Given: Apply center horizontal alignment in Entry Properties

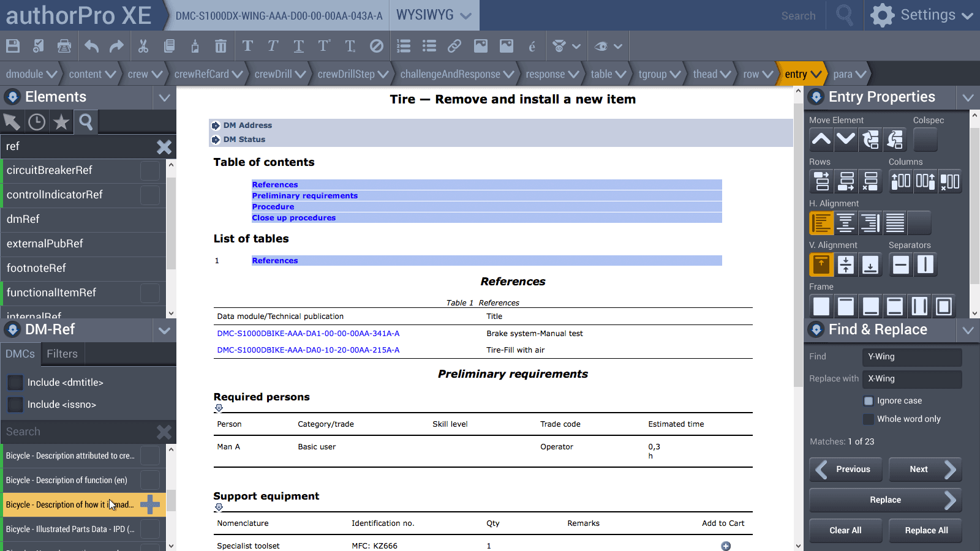Looking at the screenshot, I should coord(846,223).
